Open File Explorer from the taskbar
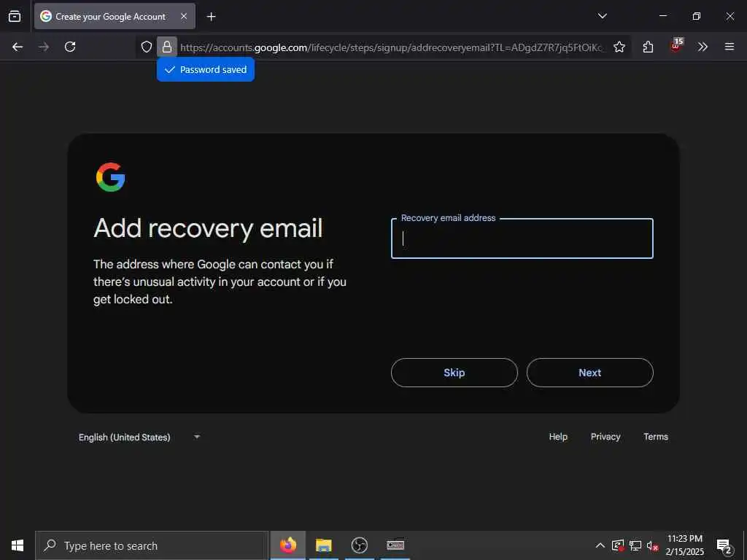 tap(323, 545)
